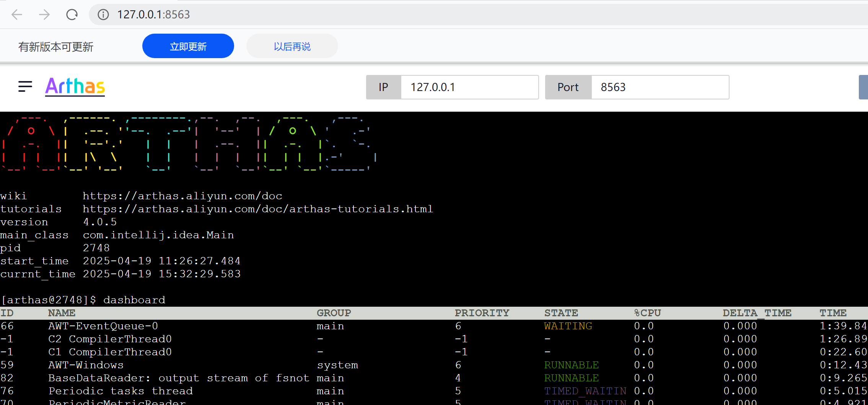Click the [arthas@2748]$ prompt text
The height and width of the screenshot is (405, 868).
(x=49, y=300)
